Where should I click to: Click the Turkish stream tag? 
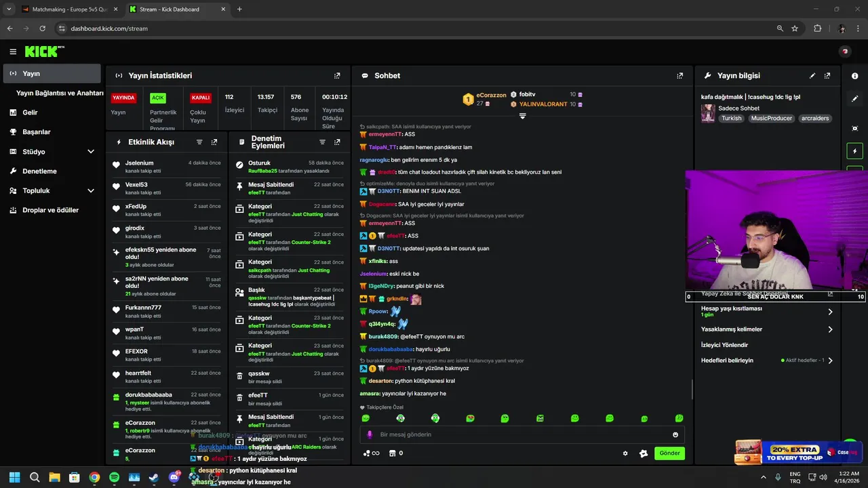tap(731, 118)
